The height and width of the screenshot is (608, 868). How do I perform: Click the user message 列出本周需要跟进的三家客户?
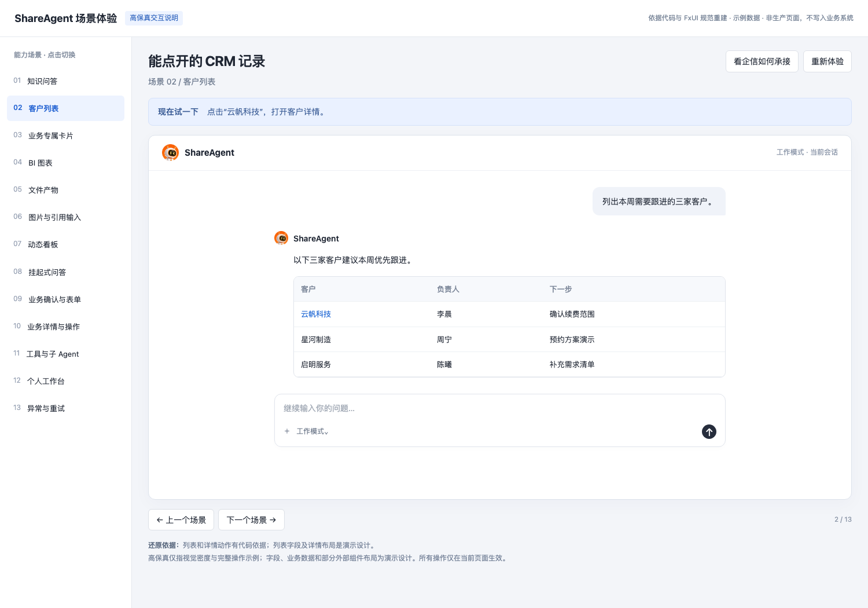[659, 202]
